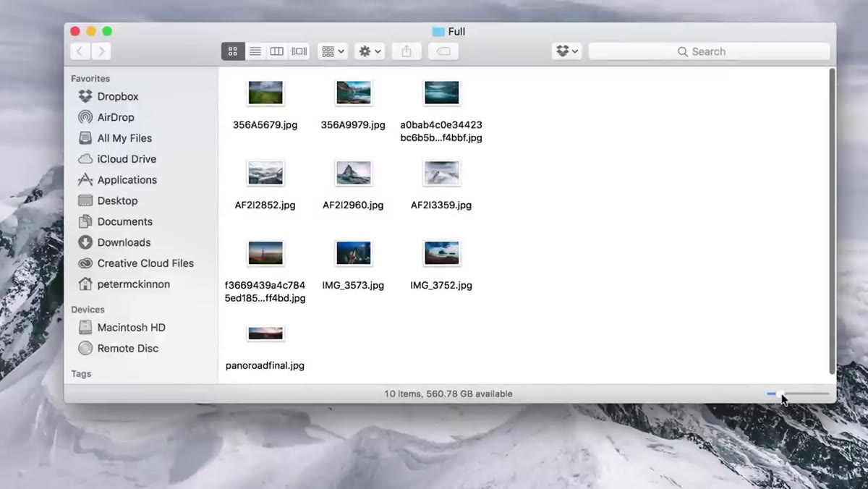Select the 356A5679.jpg thumbnail
The image size is (868, 489).
[x=265, y=93]
